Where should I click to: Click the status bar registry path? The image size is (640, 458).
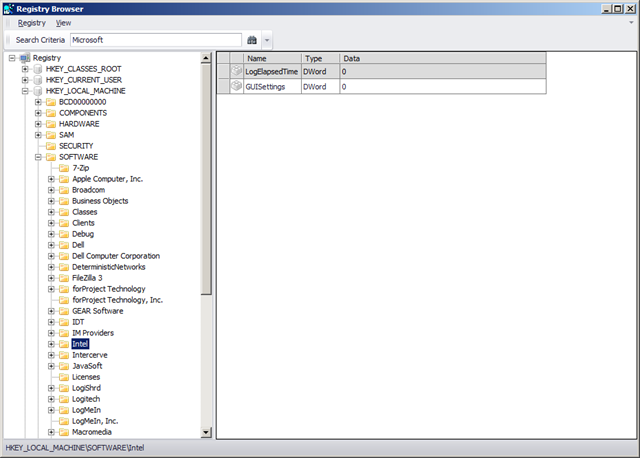(75, 448)
